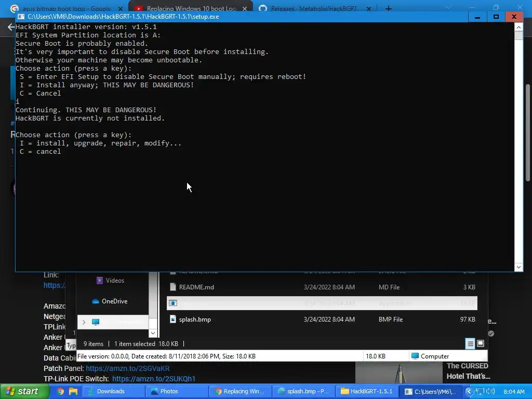Open the asus bitmap boot logo Chrome tab
The height and width of the screenshot is (399, 532).
coord(66,8)
